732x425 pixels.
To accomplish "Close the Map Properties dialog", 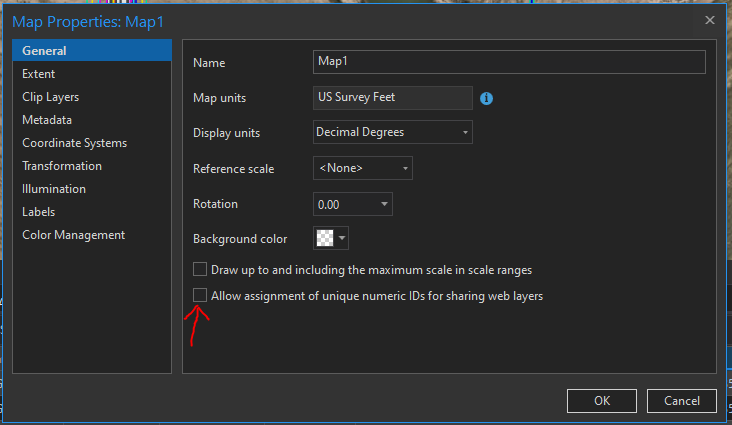I will [x=710, y=20].
